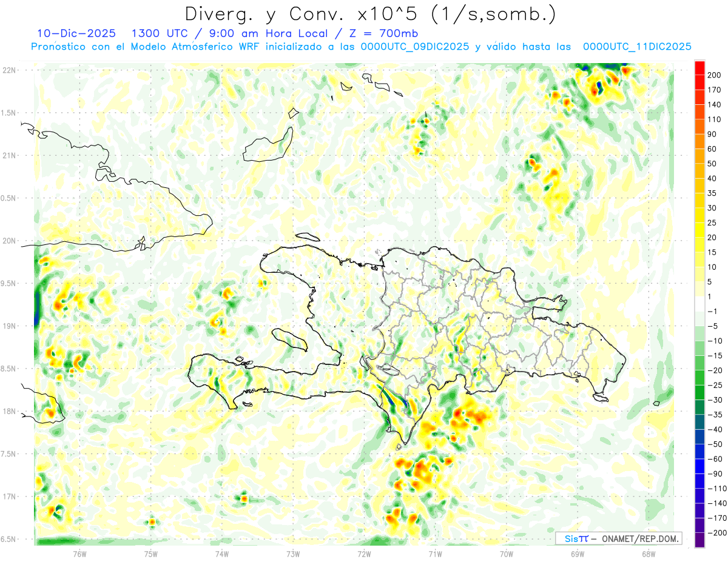Click the WRF initialization '0000UTC_09DIC2025' text

coord(414,47)
